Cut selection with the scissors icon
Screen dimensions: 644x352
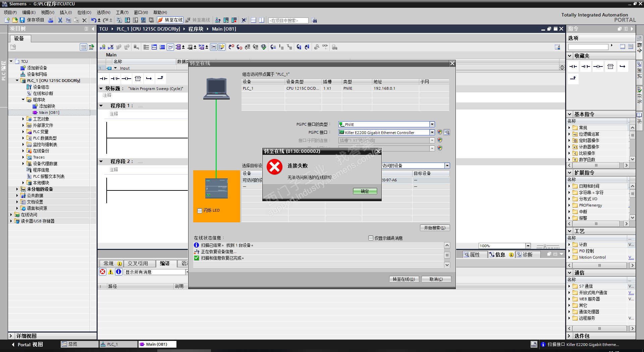point(60,20)
